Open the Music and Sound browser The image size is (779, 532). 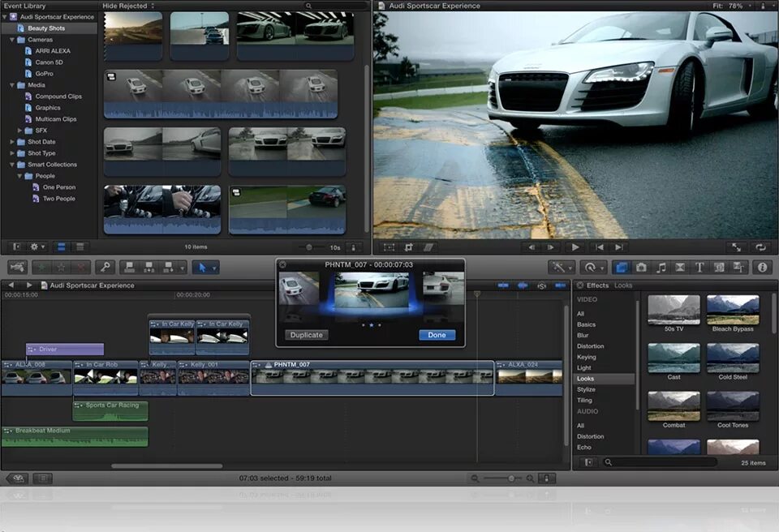661,268
